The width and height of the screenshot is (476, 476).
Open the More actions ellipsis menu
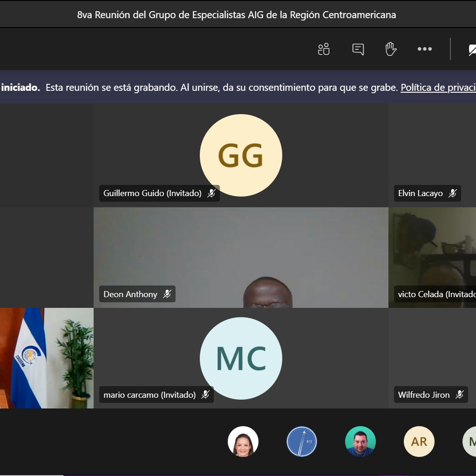[424, 49]
